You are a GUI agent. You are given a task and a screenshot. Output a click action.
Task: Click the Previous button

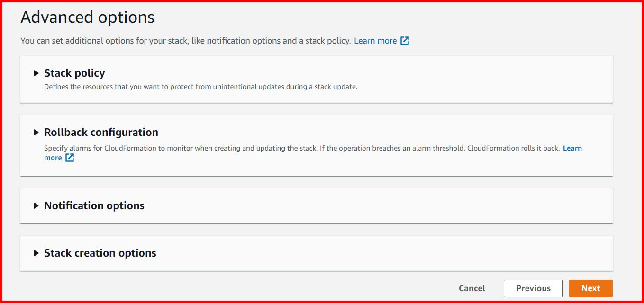coord(533,288)
